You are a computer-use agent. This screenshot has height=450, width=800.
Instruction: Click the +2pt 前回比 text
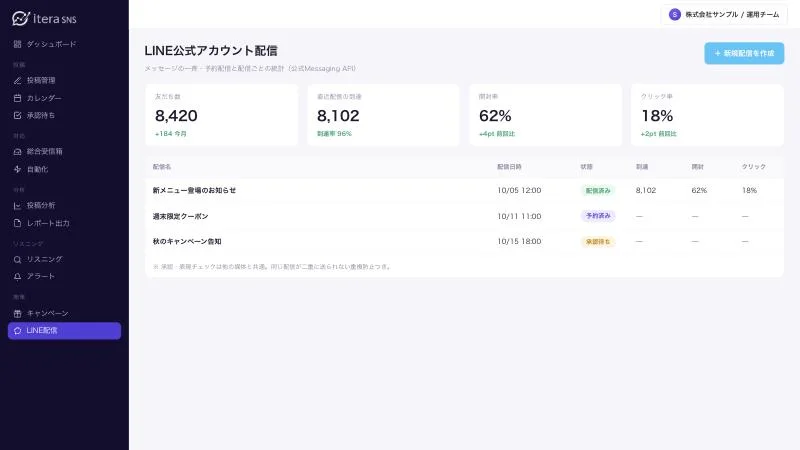tap(658, 134)
